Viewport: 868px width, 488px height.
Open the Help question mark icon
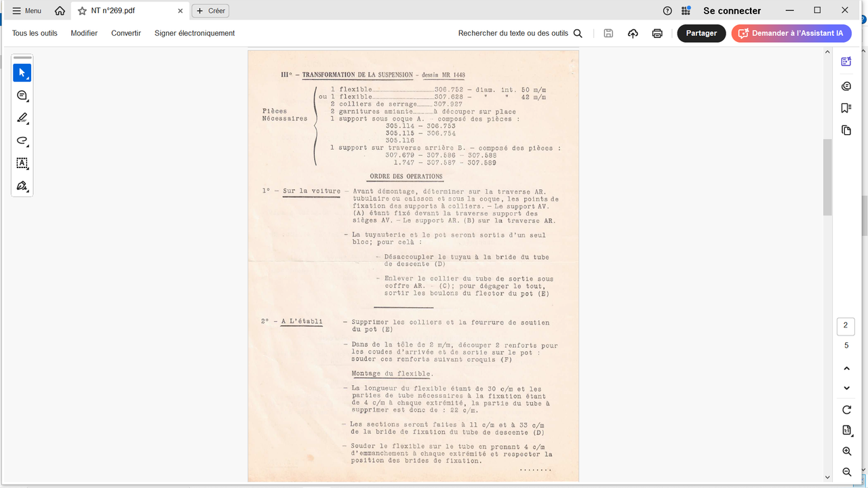[x=667, y=11]
